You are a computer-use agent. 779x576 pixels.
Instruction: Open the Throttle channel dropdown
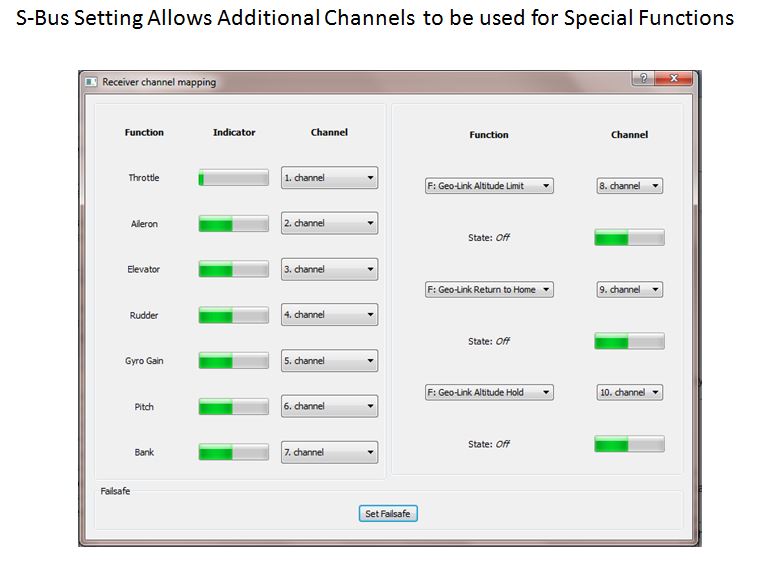[329, 178]
